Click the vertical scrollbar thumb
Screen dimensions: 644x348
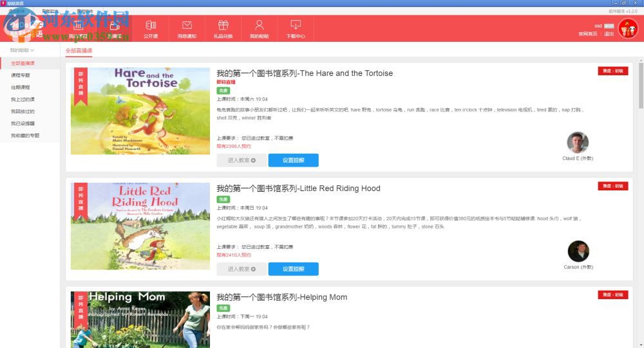pos(641,86)
